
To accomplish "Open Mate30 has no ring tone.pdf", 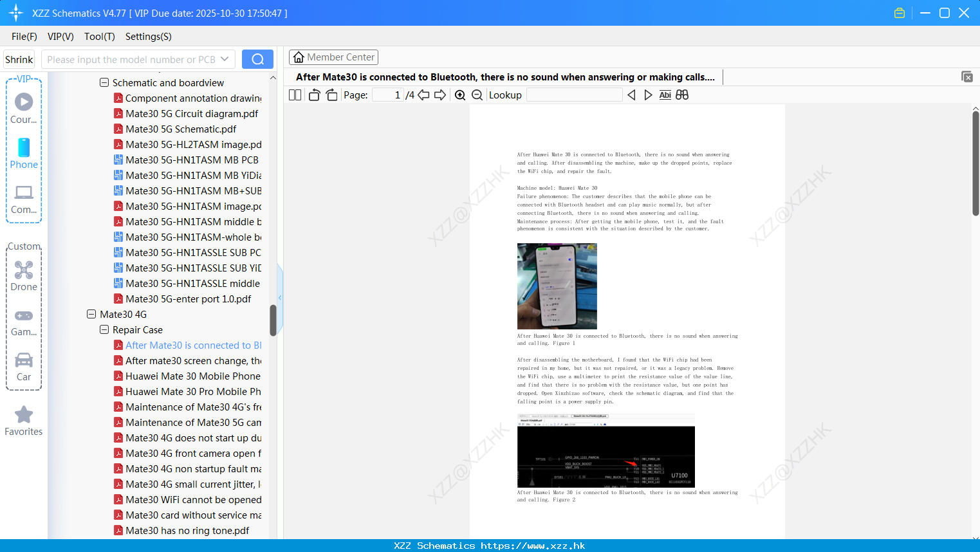I will [187, 530].
